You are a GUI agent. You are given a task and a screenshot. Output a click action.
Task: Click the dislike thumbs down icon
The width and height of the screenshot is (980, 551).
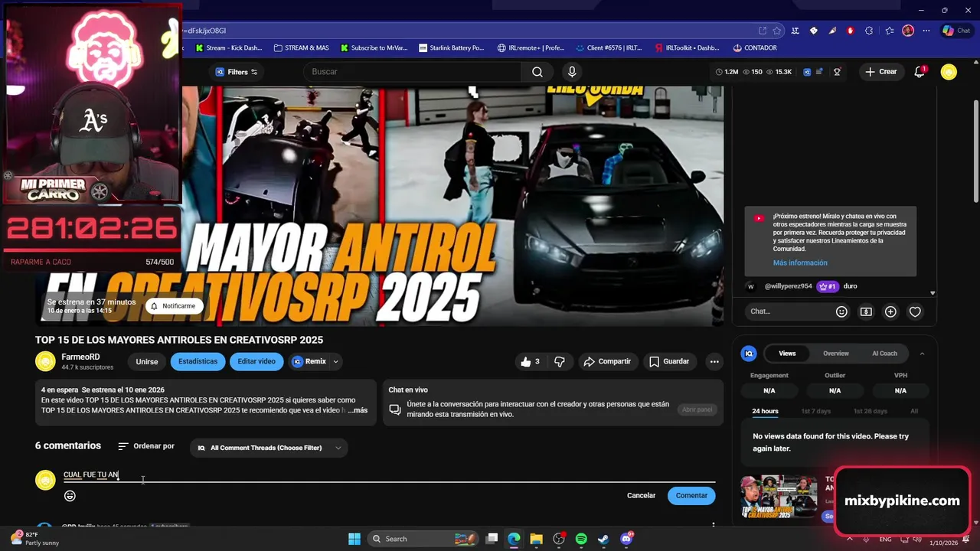560,362
